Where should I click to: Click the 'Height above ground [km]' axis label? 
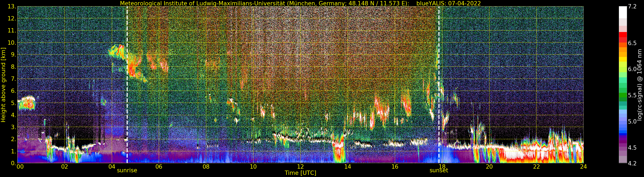(3, 85)
